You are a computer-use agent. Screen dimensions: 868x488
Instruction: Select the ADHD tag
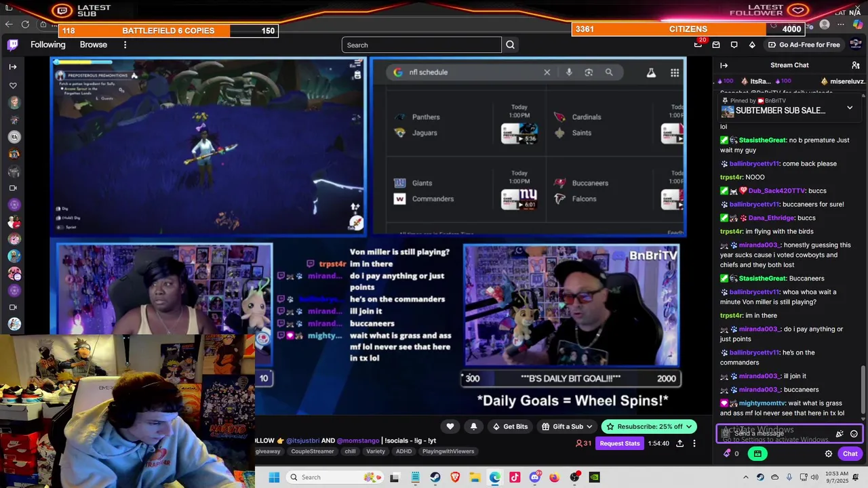coord(403,451)
